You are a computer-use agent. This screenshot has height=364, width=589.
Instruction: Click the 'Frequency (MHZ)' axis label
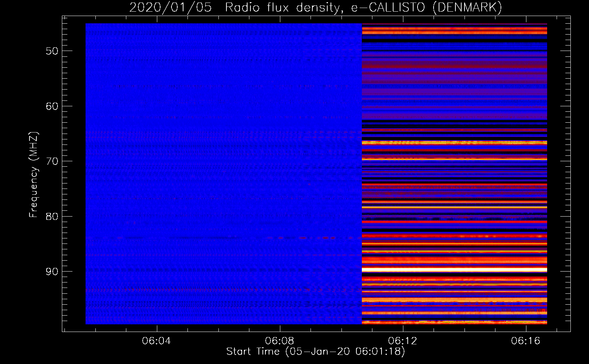(x=33, y=175)
